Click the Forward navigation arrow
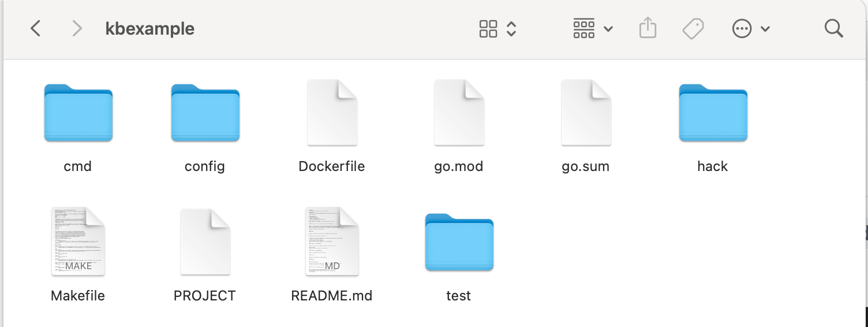 pyautogui.click(x=77, y=28)
